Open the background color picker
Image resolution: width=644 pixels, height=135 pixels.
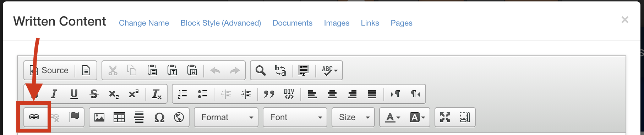[x=417, y=117]
